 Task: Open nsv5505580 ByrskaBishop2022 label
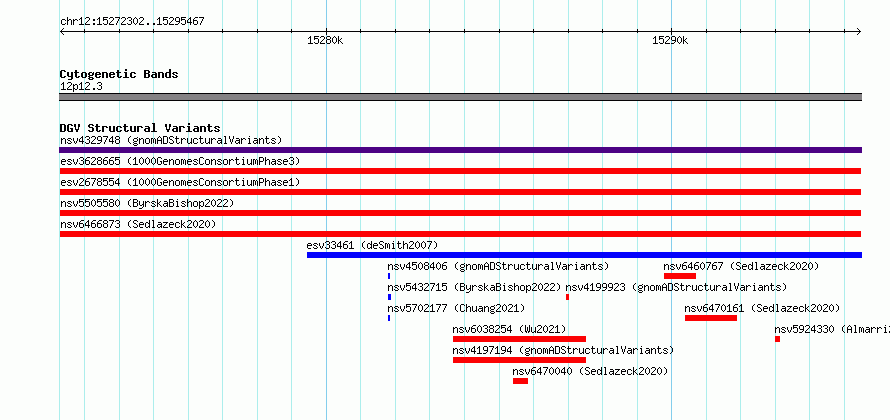(147, 203)
